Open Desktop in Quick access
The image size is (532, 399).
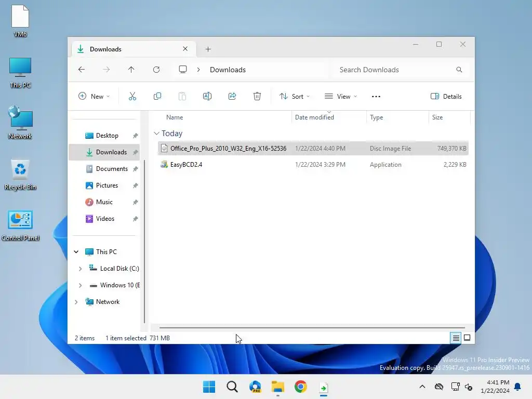(x=107, y=136)
